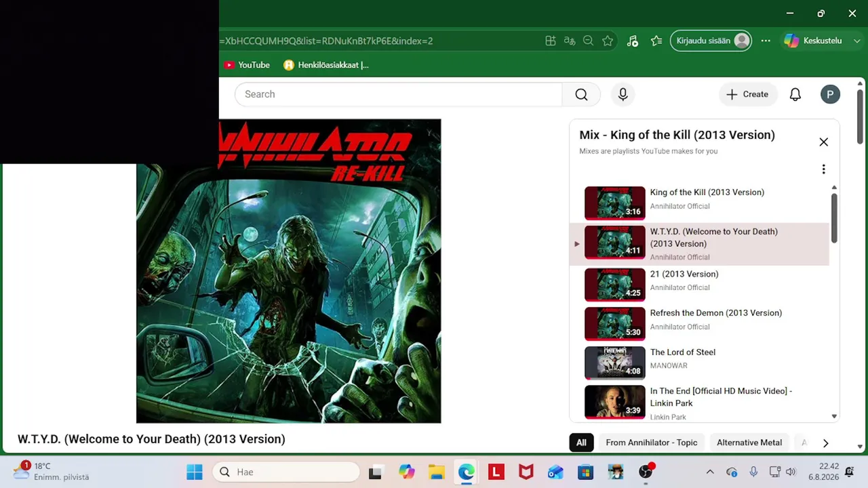Click the MANOWAR channel name
Screen dimensions: 868x488
click(x=669, y=366)
